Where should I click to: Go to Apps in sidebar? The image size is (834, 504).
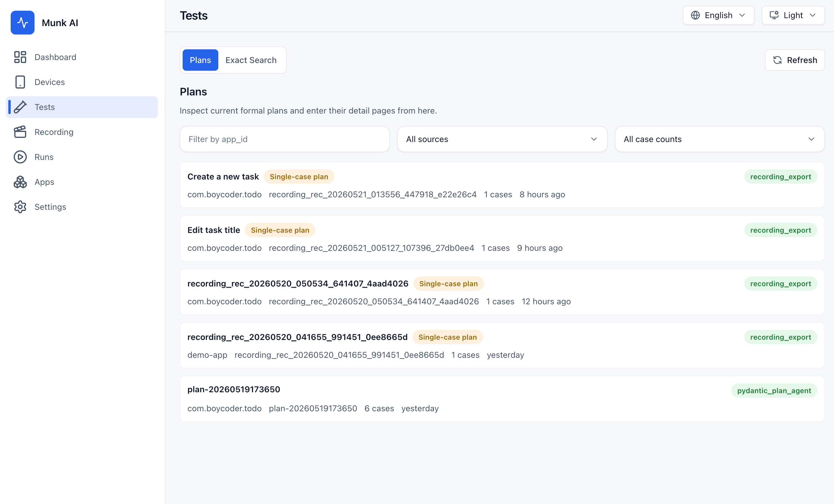pos(82,182)
